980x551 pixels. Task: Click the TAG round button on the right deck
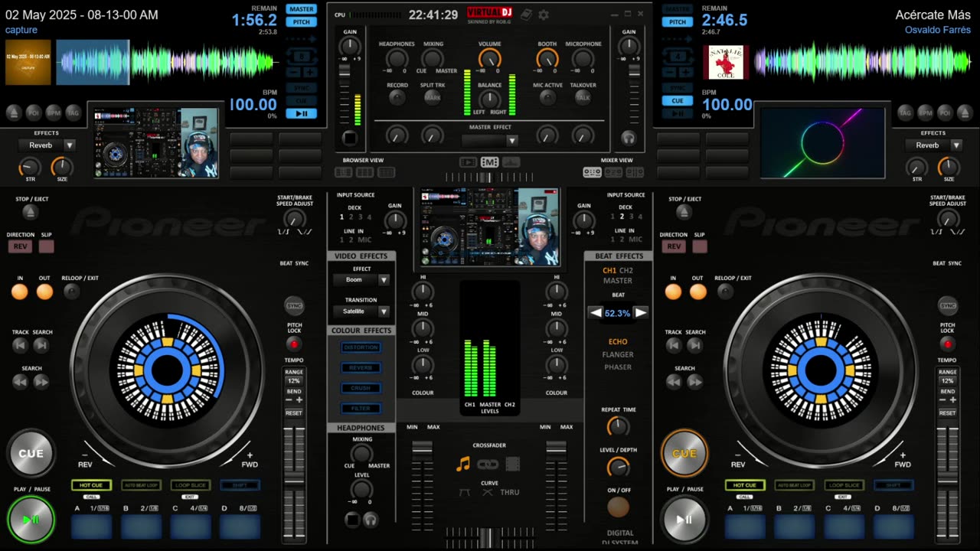pos(905,113)
